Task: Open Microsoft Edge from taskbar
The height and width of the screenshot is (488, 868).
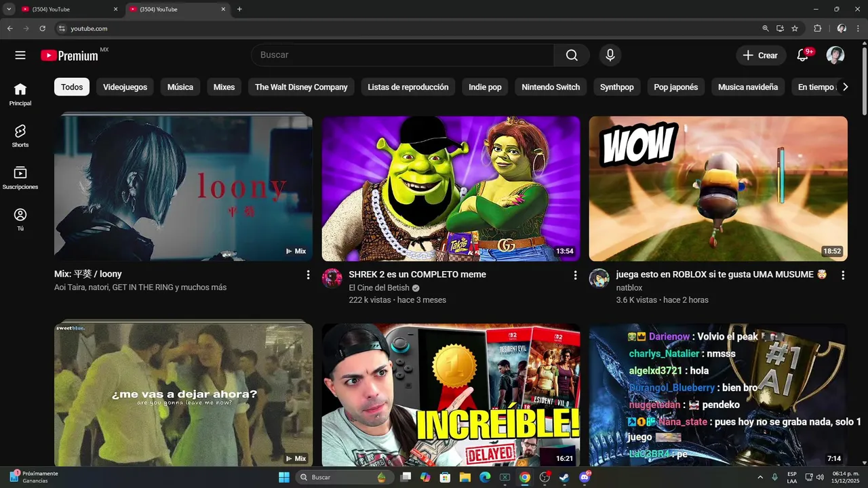Action: [x=485, y=477]
